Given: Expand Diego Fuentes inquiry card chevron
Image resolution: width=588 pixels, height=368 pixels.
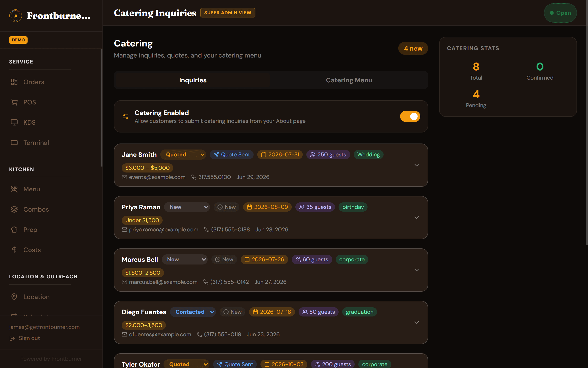Looking at the screenshot, I should pos(416,322).
